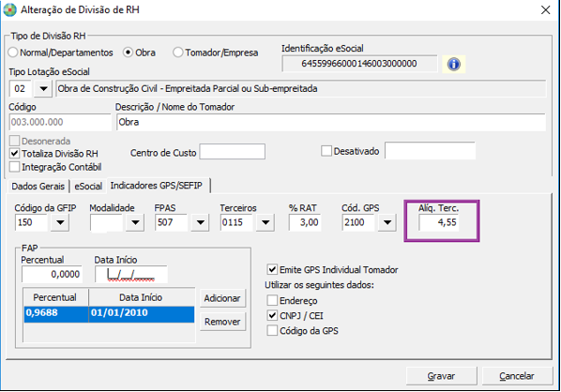Select the Tomador/Empresa radio option
The height and width of the screenshot is (392, 561).
pos(177,53)
